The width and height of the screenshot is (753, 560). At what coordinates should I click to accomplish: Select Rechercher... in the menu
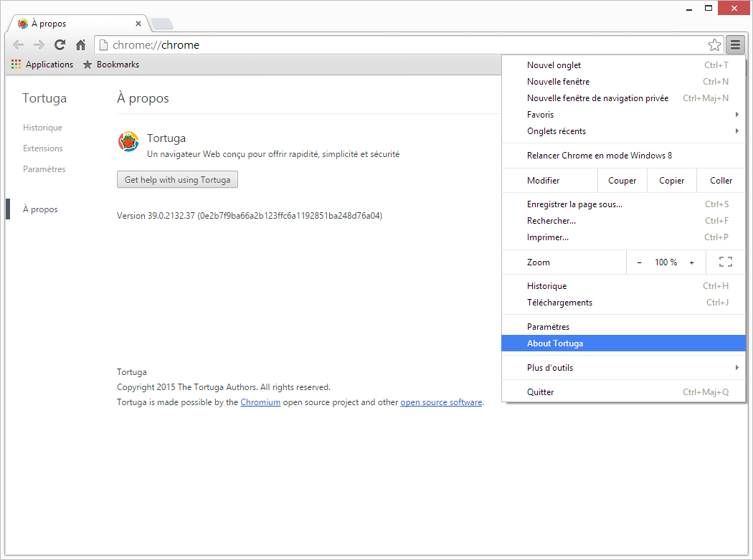tap(623, 221)
